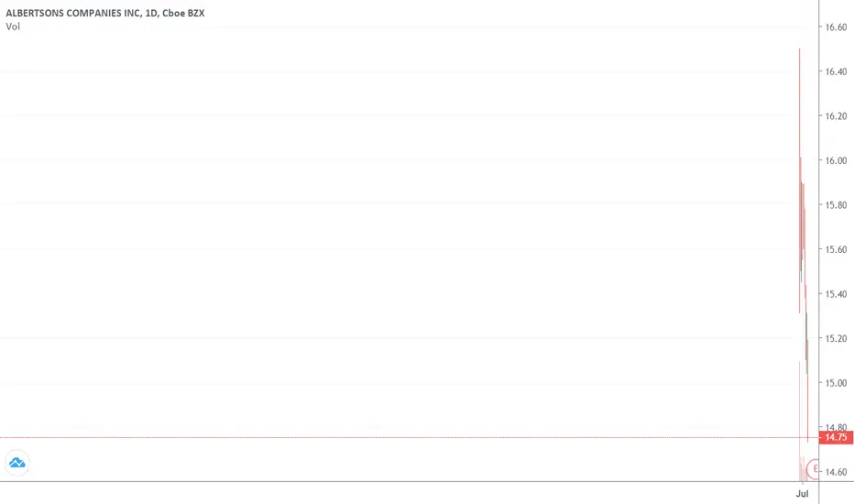Click the Jul label on time axis
The height and width of the screenshot is (504, 854).
pyautogui.click(x=802, y=494)
